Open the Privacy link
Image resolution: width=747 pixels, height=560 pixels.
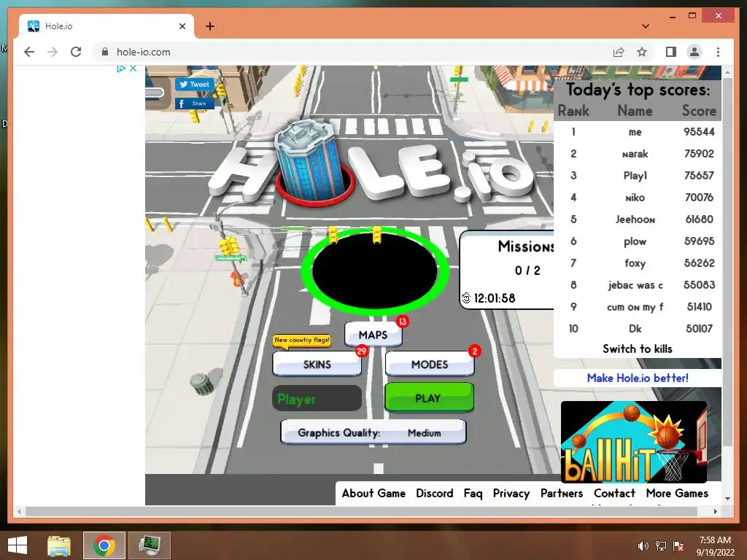(511, 494)
